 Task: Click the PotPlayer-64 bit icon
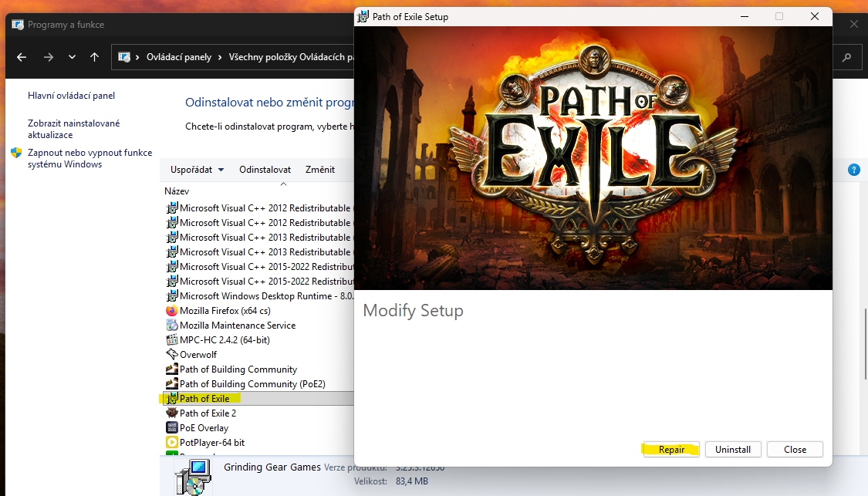pyautogui.click(x=171, y=442)
